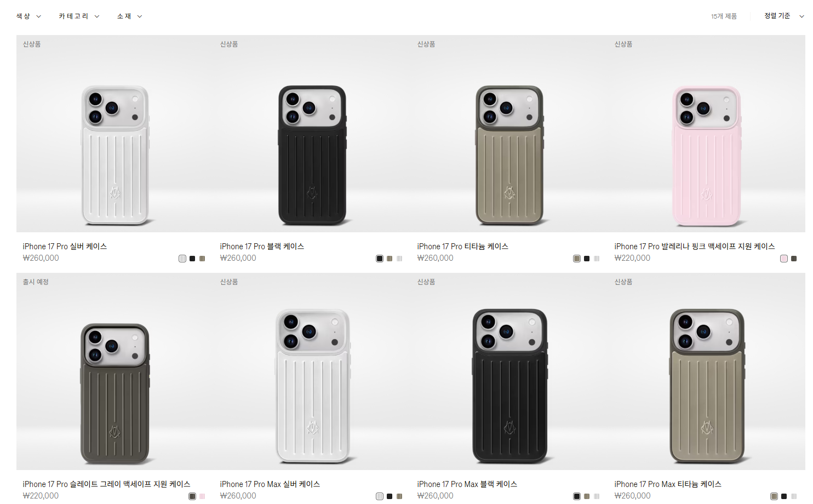Image resolution: width=813 pixels, height=504 pixels.
Task: Expand the 카테고리 filter dropdown
Action: coord(79,16)
